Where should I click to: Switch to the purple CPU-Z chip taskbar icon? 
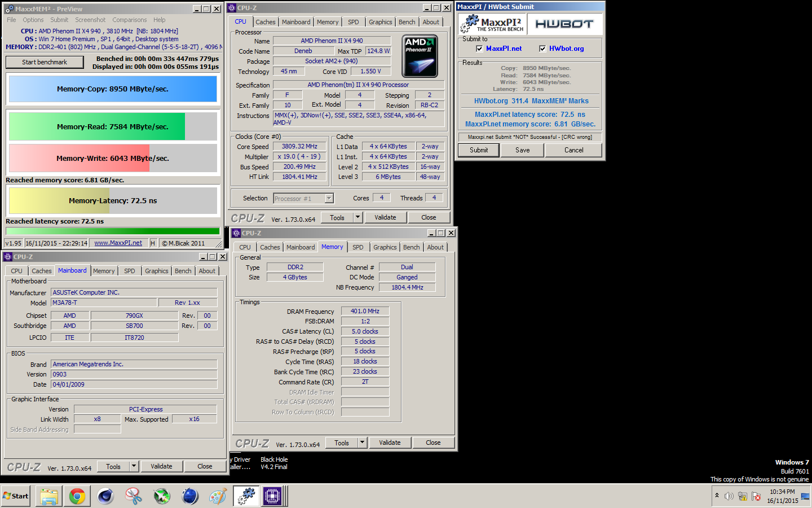coord(272,496)
